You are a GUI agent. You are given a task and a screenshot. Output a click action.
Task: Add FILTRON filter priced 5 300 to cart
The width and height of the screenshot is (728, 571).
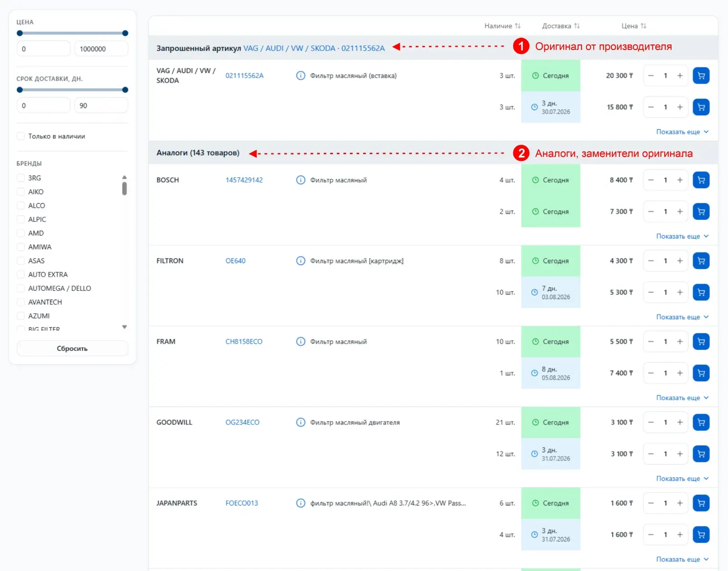click(701, 292)
